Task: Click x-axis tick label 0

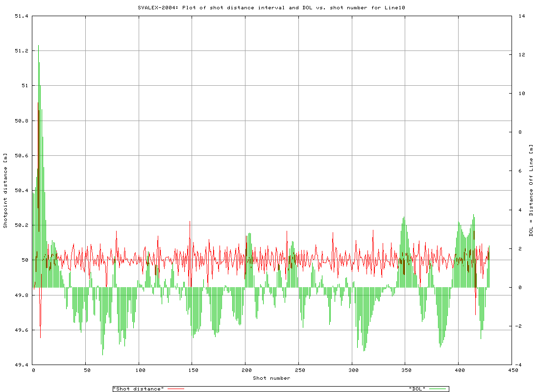Action: (x=33, y=371)
